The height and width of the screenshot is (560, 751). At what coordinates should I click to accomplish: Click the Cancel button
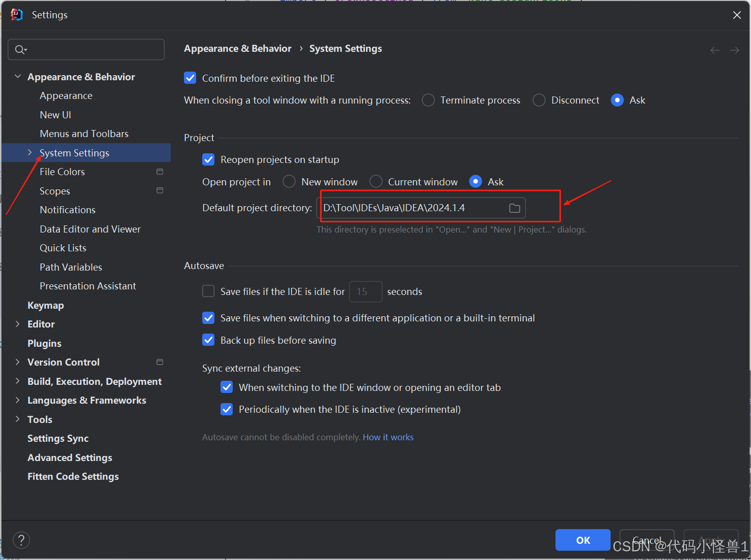[x=647, y=540]
